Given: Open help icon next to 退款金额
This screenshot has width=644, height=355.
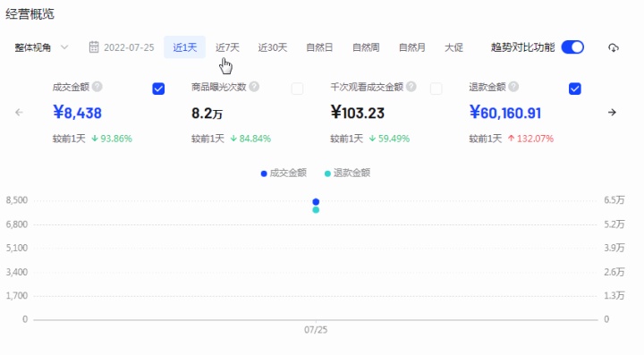Looking at the screenshot, I should (x=513, y=87).
